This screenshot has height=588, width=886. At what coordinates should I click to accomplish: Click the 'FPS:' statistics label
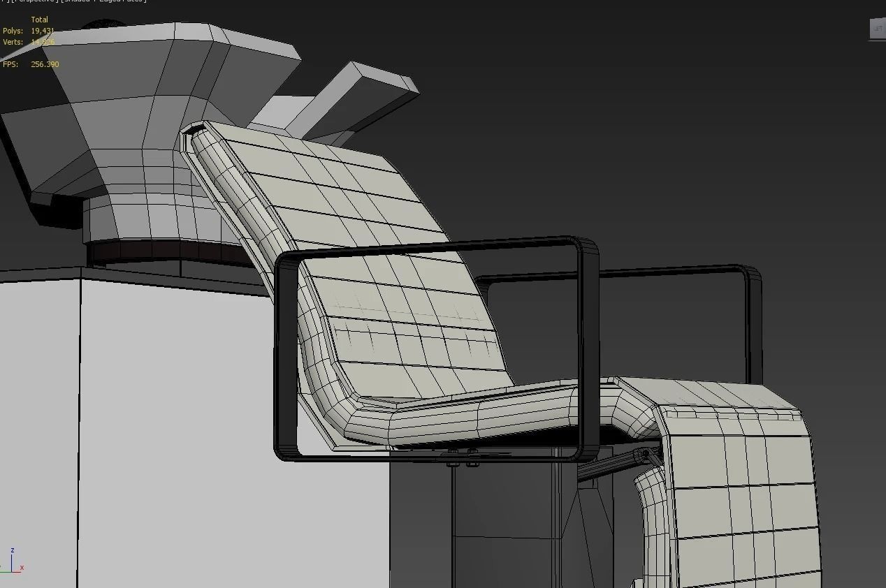(x=10, y=64)
